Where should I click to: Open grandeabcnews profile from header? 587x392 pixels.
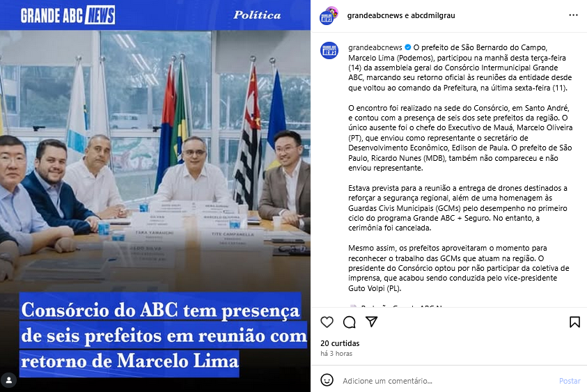tap(375, 15)
